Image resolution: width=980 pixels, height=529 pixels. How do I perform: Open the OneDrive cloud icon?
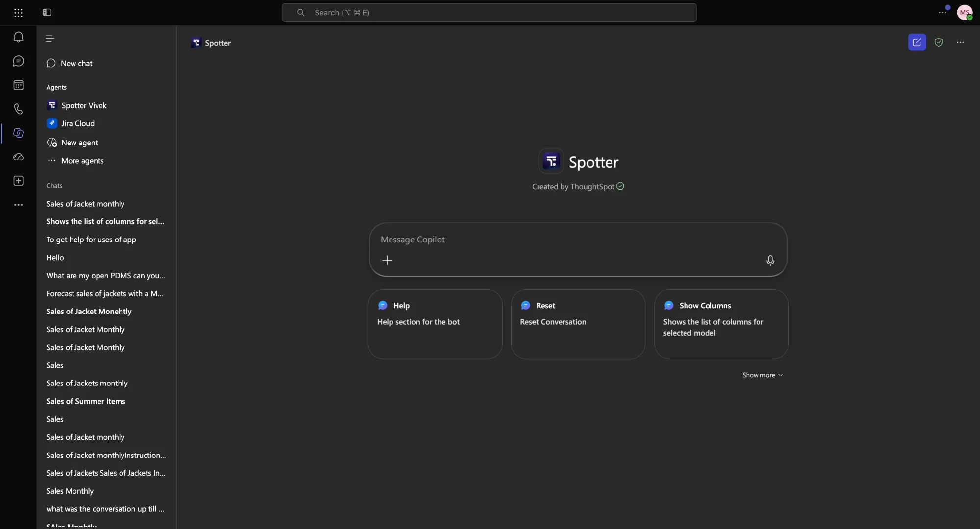(18, 157)
